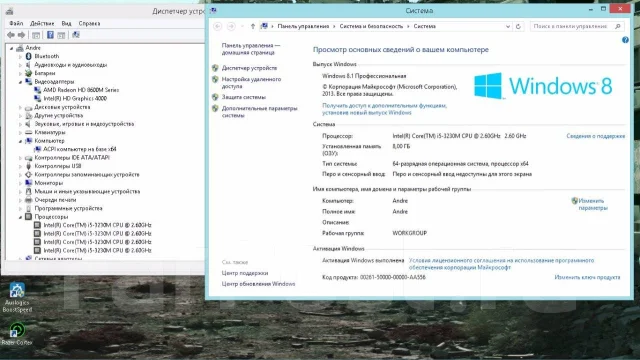
Task: Click the up arrow in System window
Action: coord(253,26)
